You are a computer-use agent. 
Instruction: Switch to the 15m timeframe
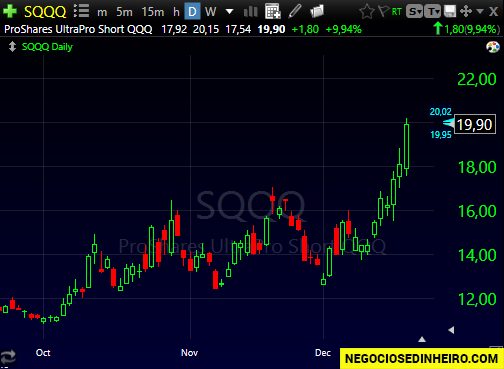pyautogui.click(x=153, y=12)
